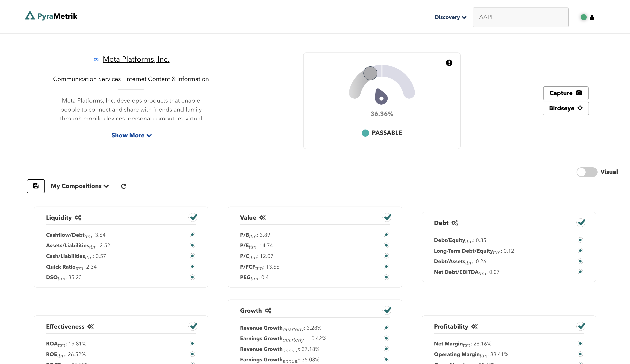Select the Net Margin radio button
Screen dimensions: 630x364
[580, 344]
